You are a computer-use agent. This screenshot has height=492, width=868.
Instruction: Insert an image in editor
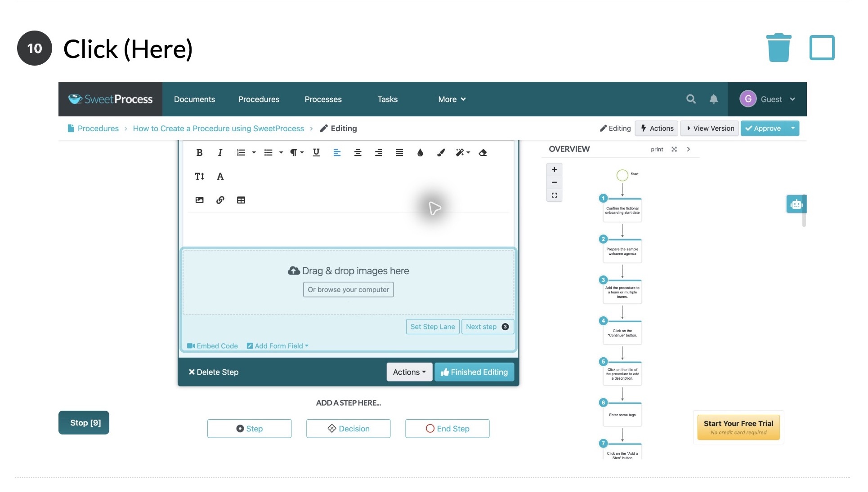point(199,200)
